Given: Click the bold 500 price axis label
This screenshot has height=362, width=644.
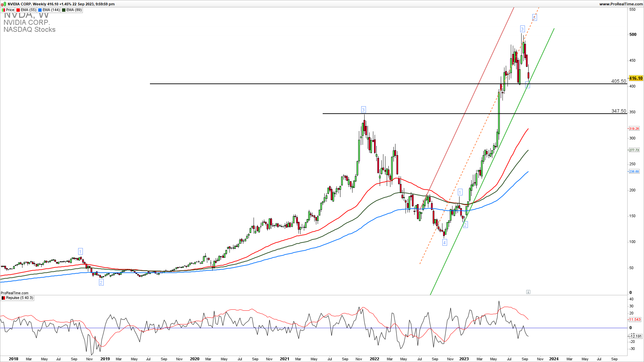Looking at the screenshot, I should [x=633, y=35].
